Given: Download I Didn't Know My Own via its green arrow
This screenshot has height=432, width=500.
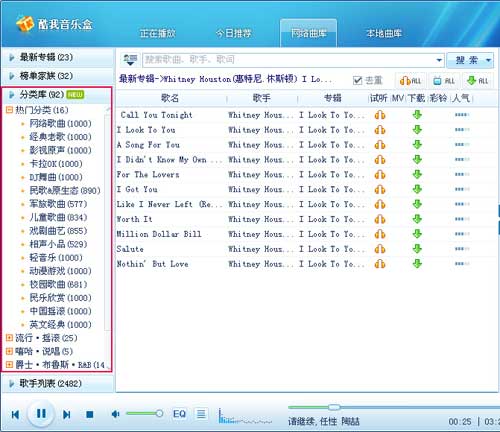Looking at the screenshot, I should (417, 160).
